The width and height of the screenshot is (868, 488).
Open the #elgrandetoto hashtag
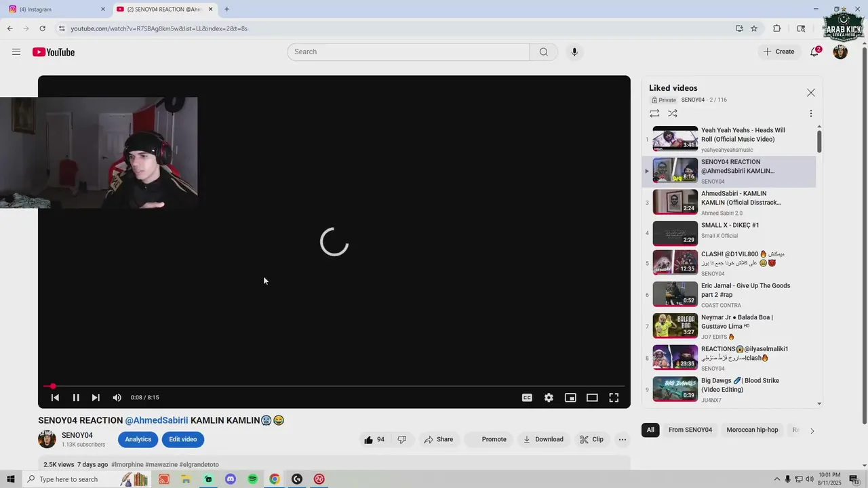pyautogui.click(x=199, y=465)
